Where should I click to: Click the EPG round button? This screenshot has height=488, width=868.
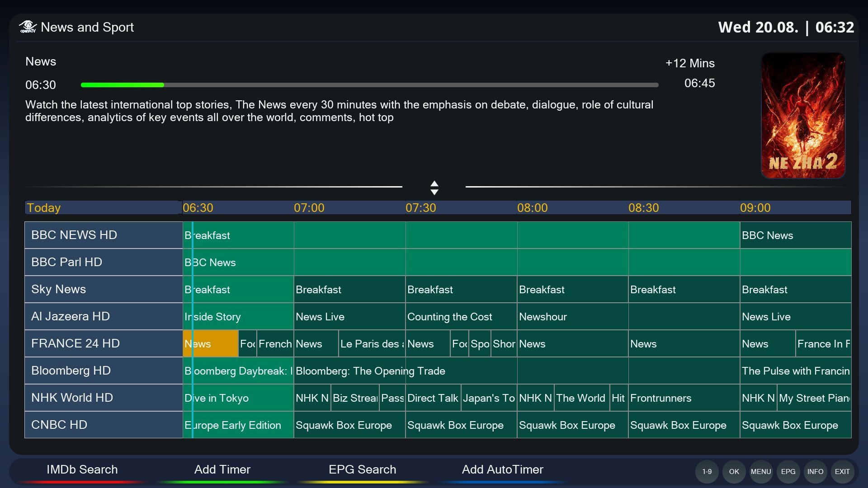(x=788, y=471)
